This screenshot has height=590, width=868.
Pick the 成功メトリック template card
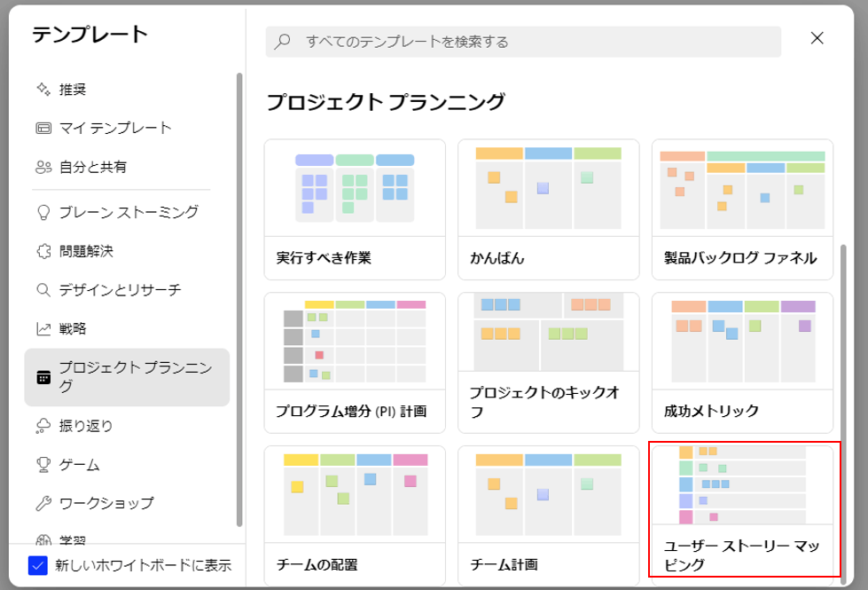point(742,363)
